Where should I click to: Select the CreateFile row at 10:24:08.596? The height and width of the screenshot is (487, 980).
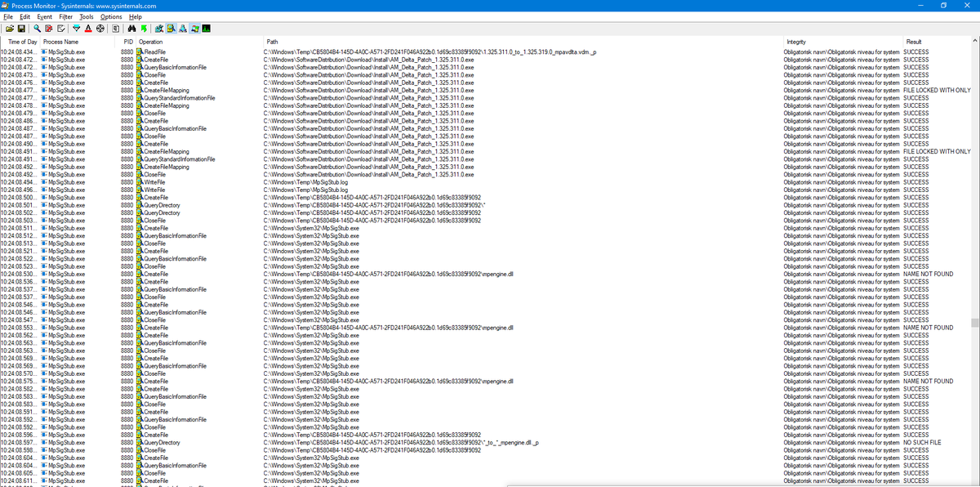(x=486, y=435)
